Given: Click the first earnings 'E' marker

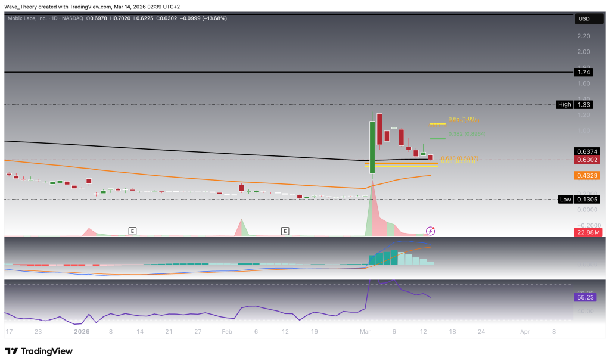Looking at the screenshot, I should pyautogui.click(x=132, y=230).
